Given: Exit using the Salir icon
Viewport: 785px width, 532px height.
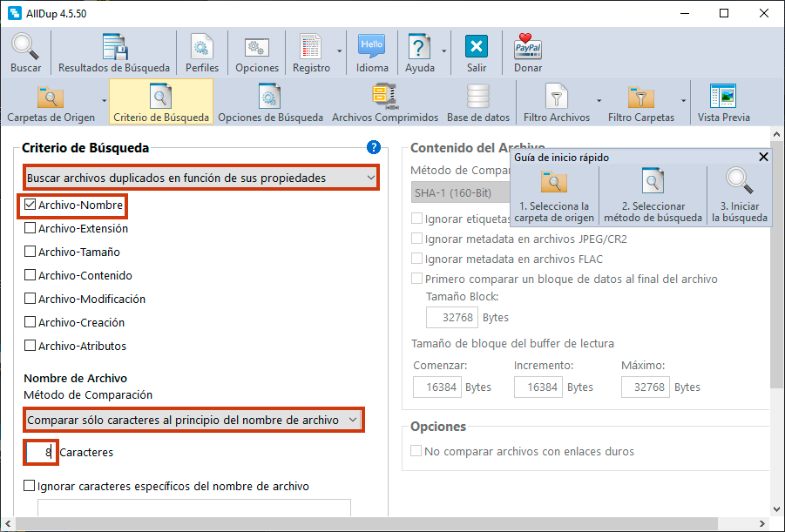Looking at the screenshot, I should [476, 53].
